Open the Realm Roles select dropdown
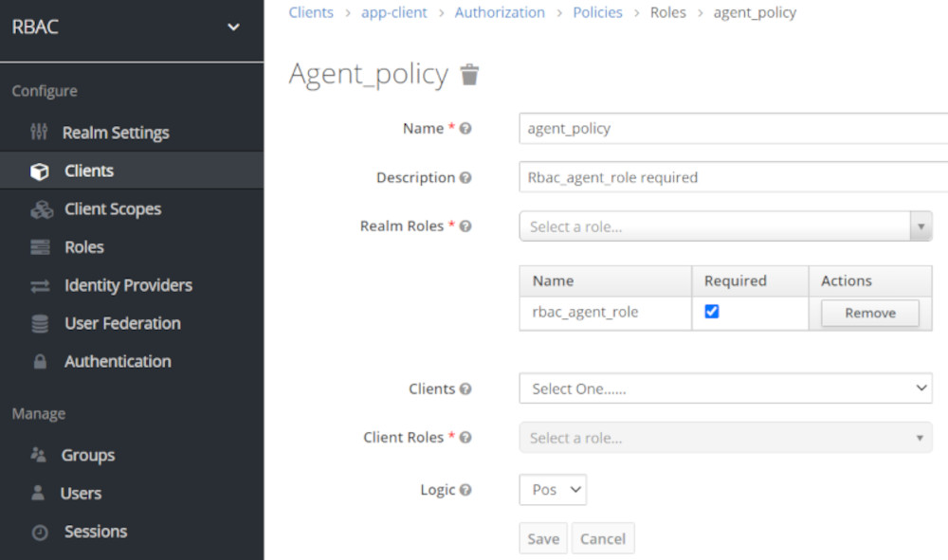This screenshot has width=948, height=560. (725, 226)
